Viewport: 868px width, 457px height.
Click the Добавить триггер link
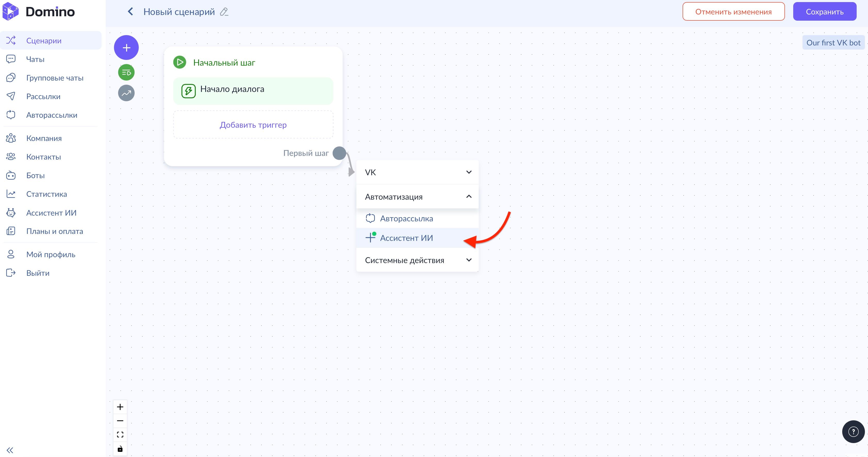coord(253,125)
